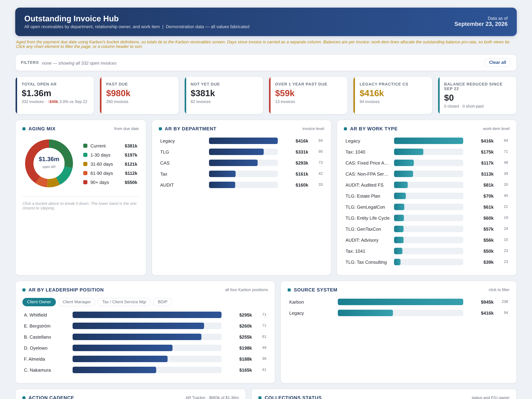This screenshot has width=532, height=399.
Task: Click the $293k CAS department value
Action: tap(302, 163)
